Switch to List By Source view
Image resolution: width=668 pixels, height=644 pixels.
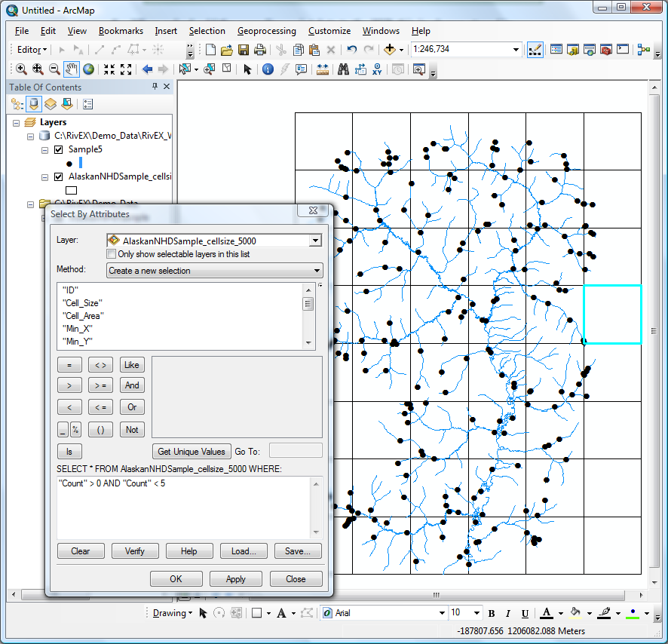(x=34, y=104)
